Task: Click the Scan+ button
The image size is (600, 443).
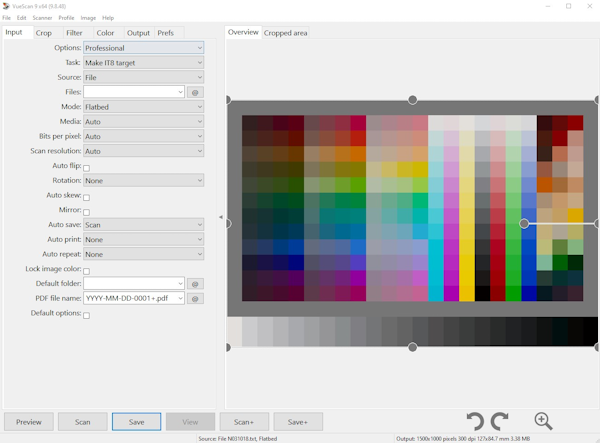Action: (x=244, y=422)
